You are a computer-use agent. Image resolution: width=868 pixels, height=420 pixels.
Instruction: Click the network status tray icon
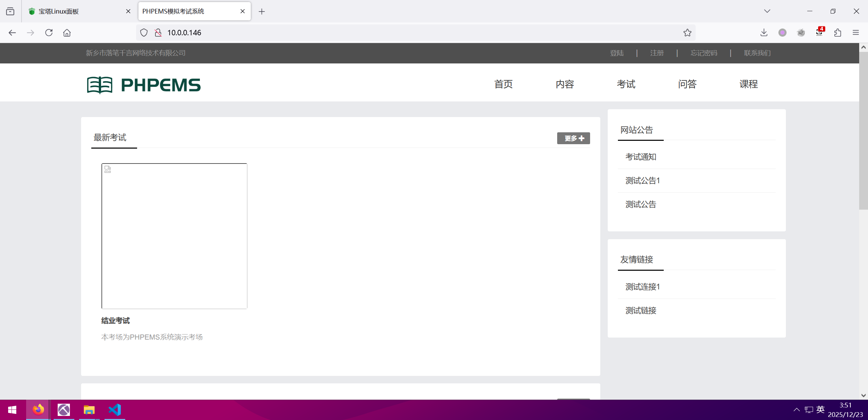coord(809,410)
